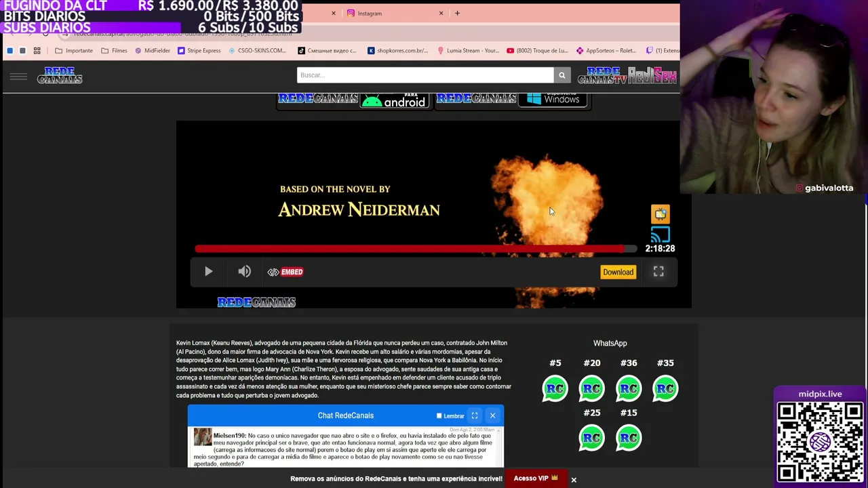Open WhatsApp group #20
868x488 pixels.
pyautogui.click(x=591, y=388)
